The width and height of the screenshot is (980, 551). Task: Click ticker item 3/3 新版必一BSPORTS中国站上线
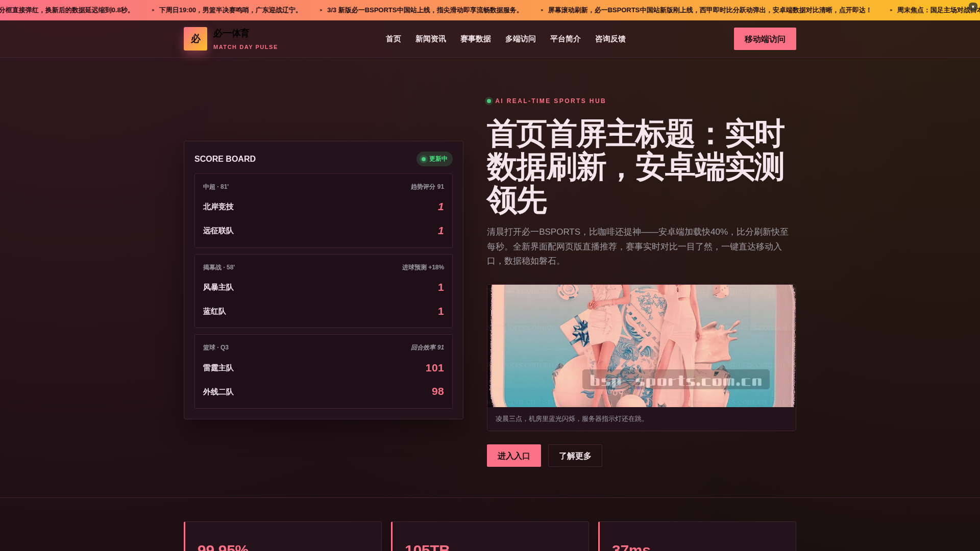pyautogui.click(x=425, y=10)
